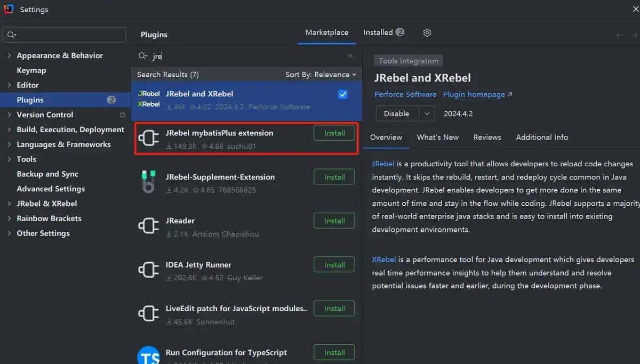This screenshot has height=364, width=640.
Task: Switch to the Installed tab
Action: [378, 33]
